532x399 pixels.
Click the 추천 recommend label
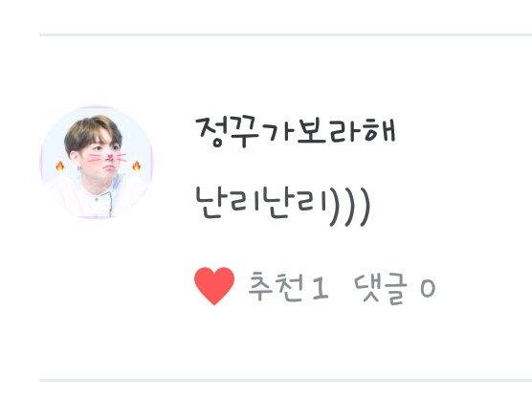[x=276, y=287]
